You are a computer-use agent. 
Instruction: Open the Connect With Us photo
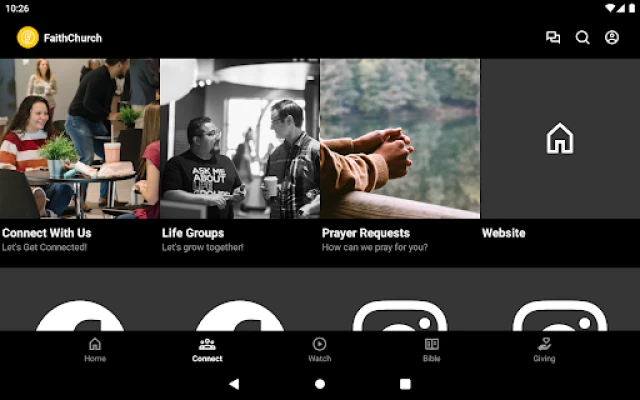pos(80,138)
